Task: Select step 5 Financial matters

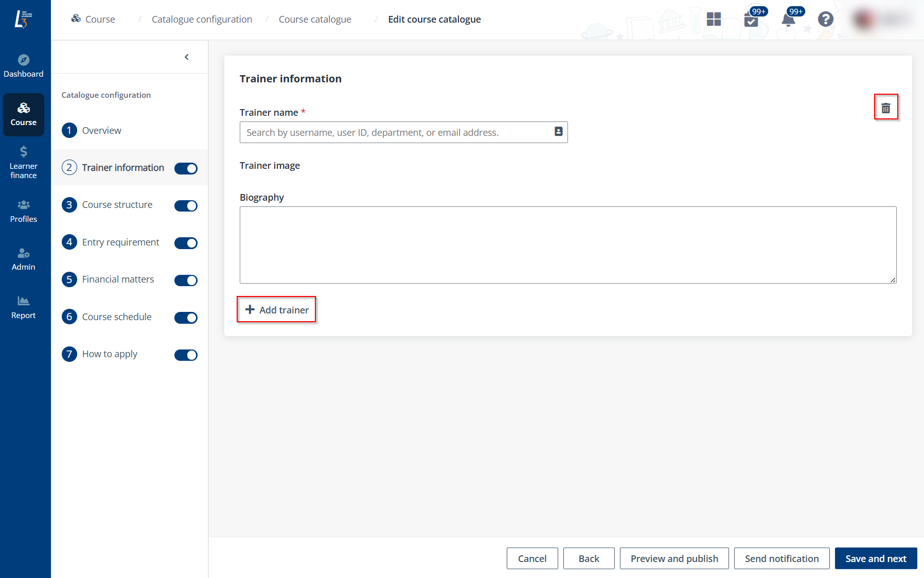Action: (118, 279)
